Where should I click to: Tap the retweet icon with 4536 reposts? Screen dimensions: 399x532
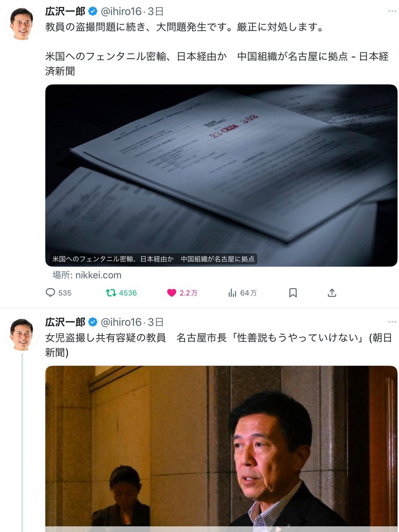111,293
